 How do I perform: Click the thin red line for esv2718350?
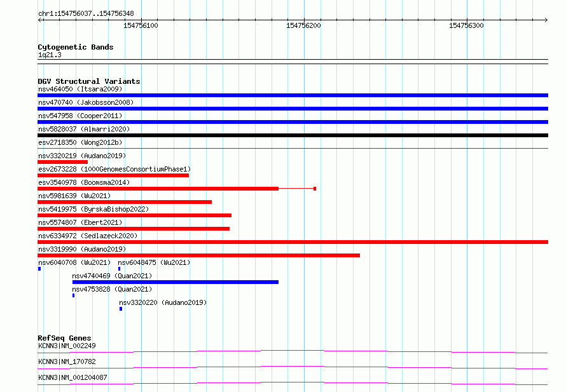tap(293, 148)
